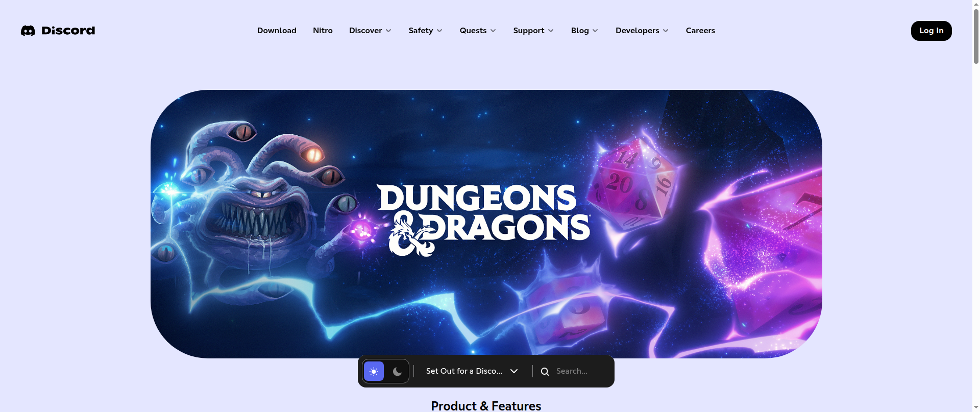This screenshot has height=412, width=980.
Task: Switch to light mode sun toggle
Action: click(374, 371)
